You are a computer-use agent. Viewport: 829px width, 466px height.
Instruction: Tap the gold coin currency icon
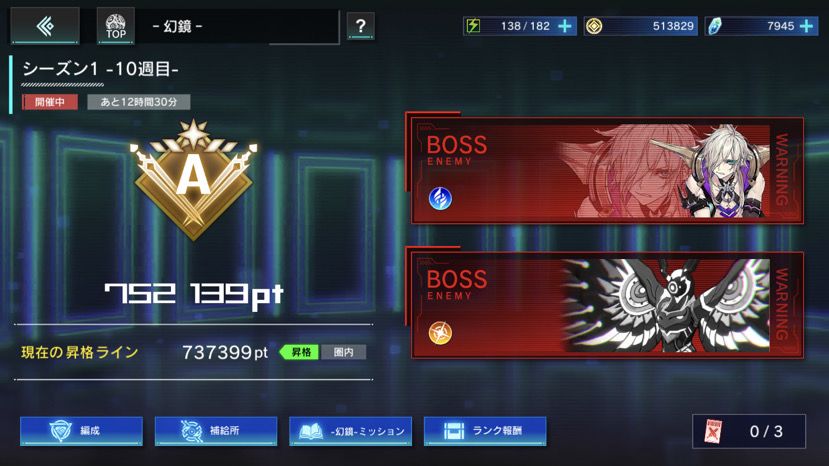(x=594, y=26)
